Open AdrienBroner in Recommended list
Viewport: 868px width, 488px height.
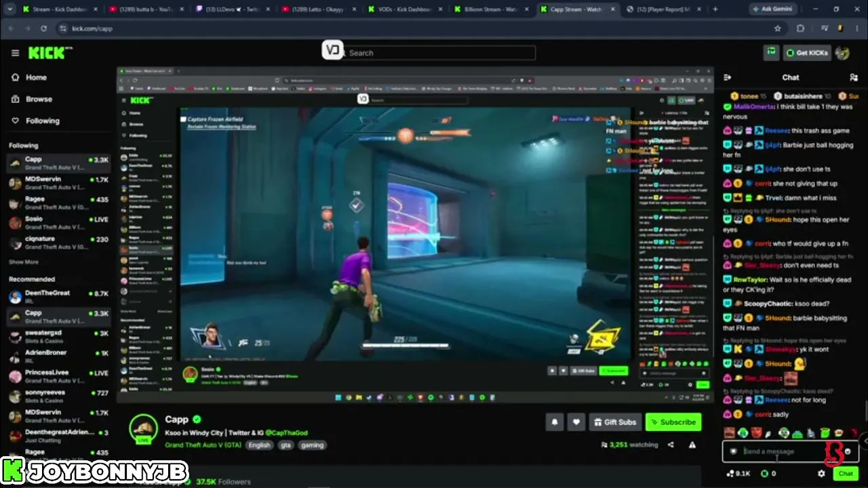58,357
